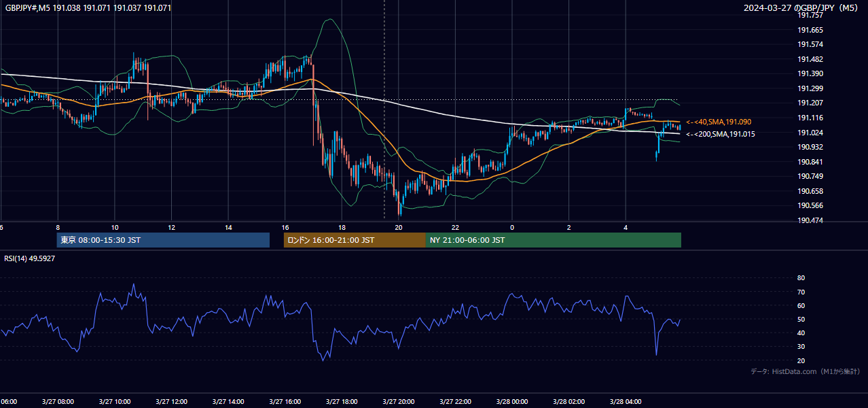Click price axis label 190.841
The width and height of the screenshot is (868, 408).
click(x=810, y=162)
